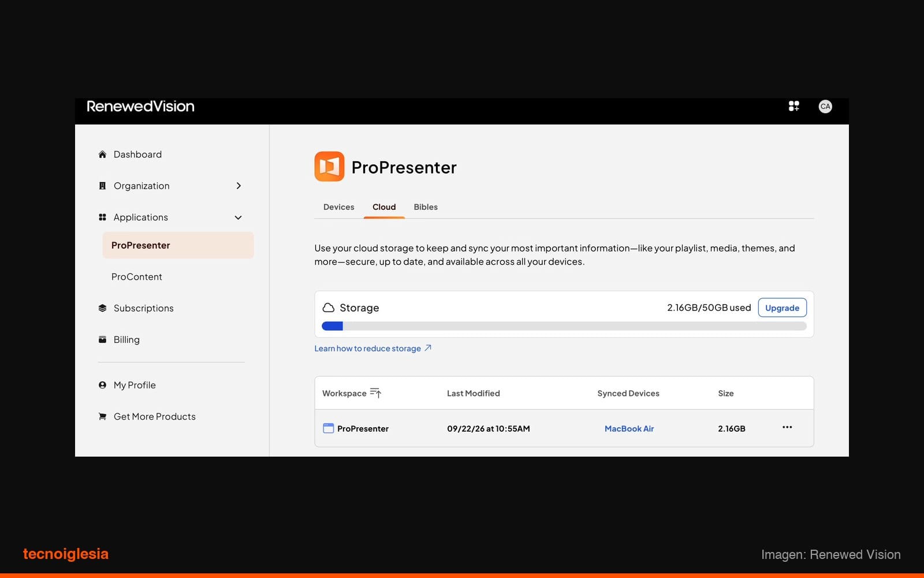Screen dimensions: 924x578
Task: Open Learn how to reduce storage link
Action: 367,349
